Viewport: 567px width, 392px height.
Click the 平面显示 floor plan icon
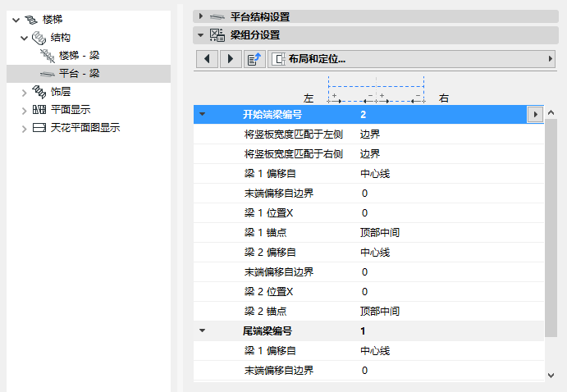pos(39,109)
